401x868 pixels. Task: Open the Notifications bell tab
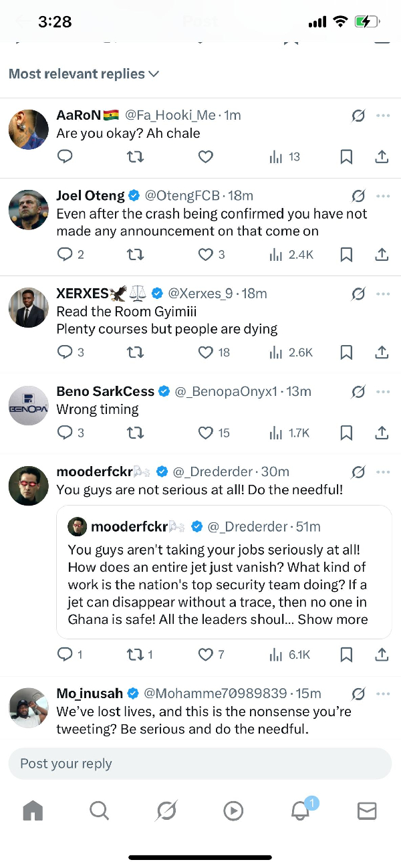coord(300,811)
